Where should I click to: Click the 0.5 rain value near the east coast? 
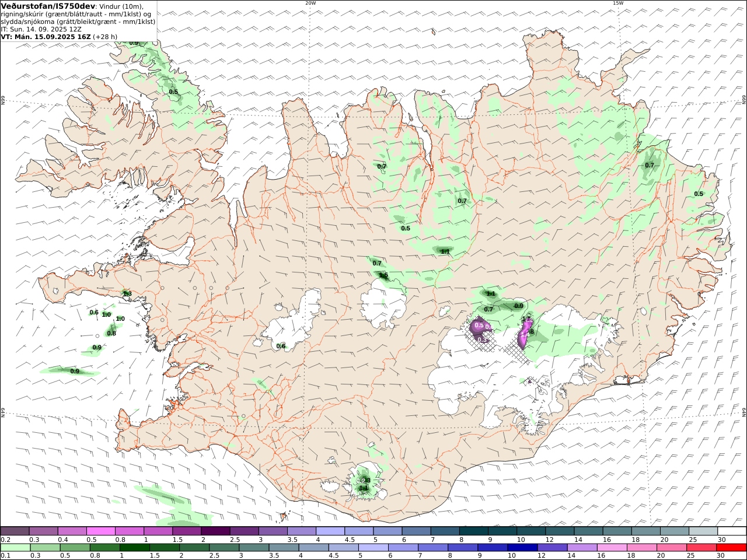pos(699,194)
